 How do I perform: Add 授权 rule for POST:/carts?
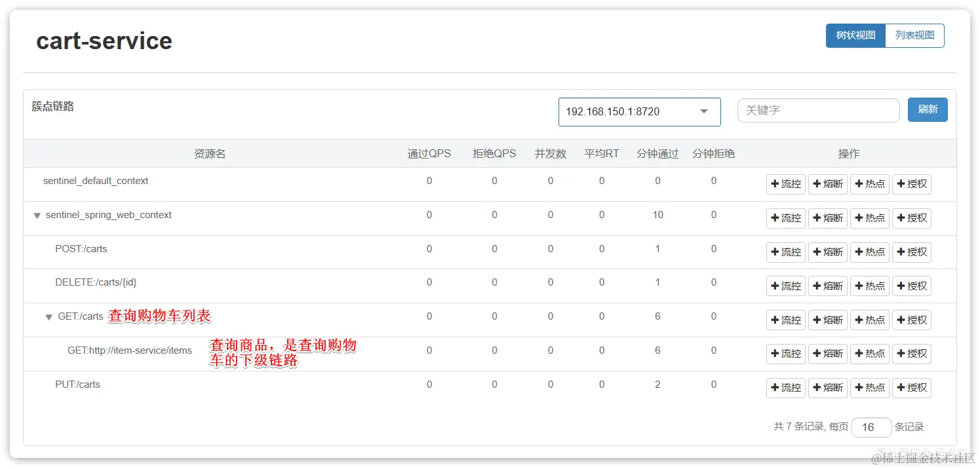click(x=912, y=252)
